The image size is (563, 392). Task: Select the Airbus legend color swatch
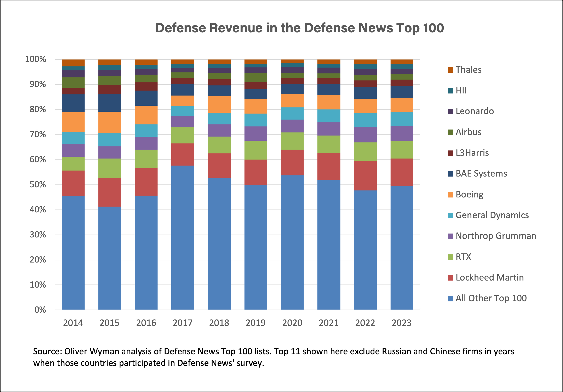pos(450,132)
